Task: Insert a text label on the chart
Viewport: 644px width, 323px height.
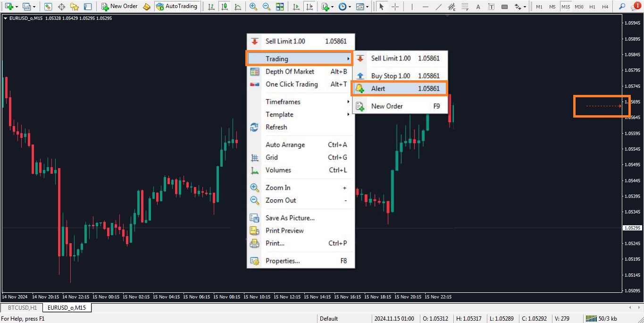Action: point(492,6)
